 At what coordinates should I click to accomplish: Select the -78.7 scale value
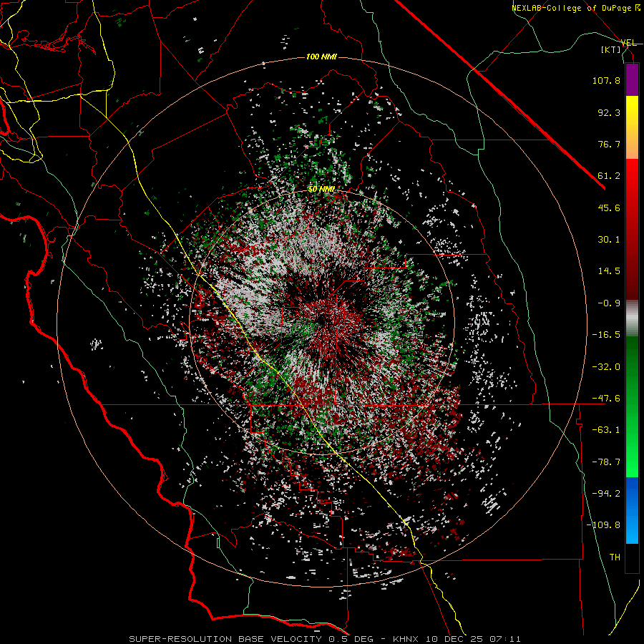[x=606, y=462]
